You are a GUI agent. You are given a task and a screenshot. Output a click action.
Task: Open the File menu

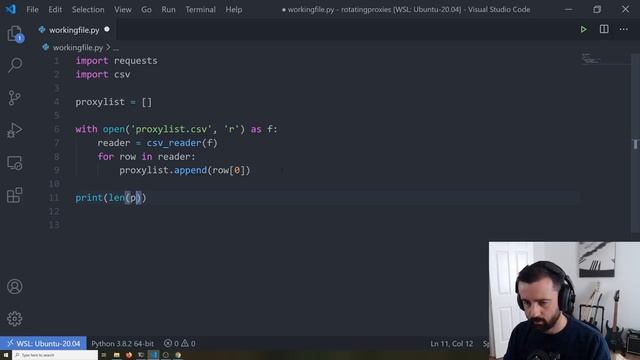point(32,9)
